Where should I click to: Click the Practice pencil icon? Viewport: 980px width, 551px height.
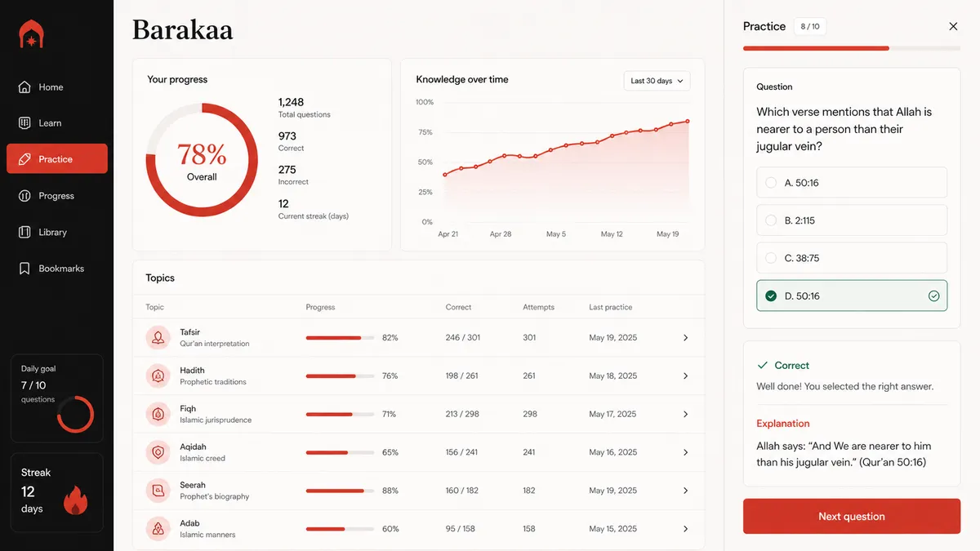[24, 159]
